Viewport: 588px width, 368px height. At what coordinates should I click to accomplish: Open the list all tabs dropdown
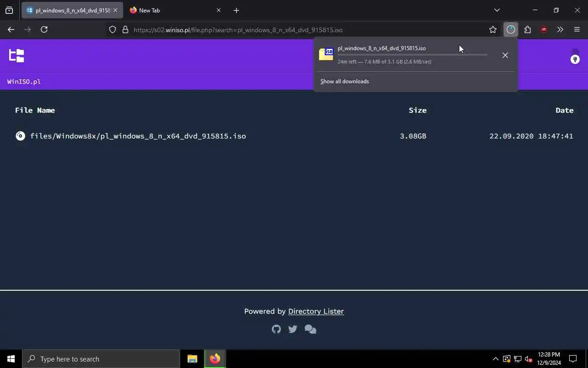point(497,10)
